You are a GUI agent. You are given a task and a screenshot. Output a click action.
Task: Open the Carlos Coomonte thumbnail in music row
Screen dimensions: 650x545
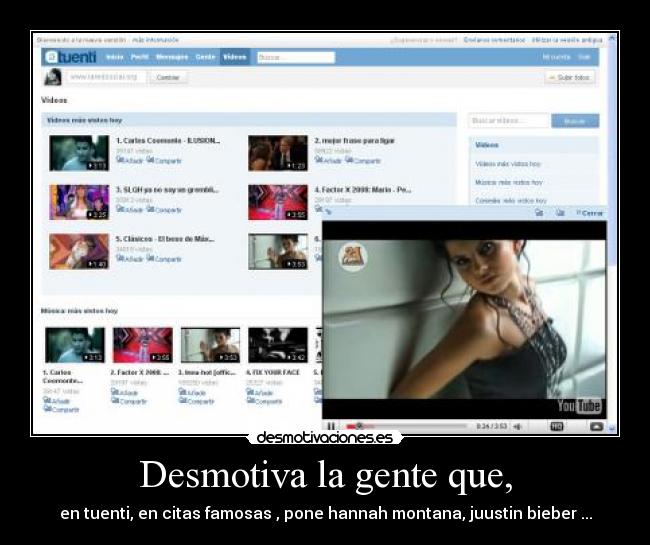pyautogui.click(x=75, y=345)
